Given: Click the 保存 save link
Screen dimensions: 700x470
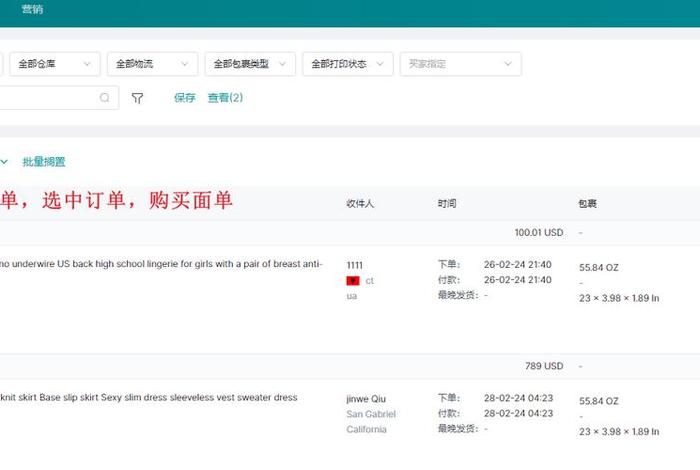Looking at the screenshot, I should point(184,97).
